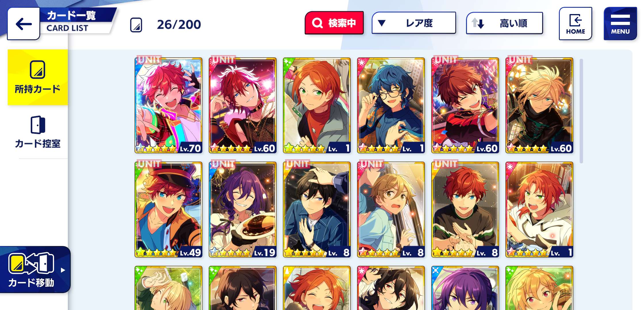Switch to 所持カード tab

point(38,77)
